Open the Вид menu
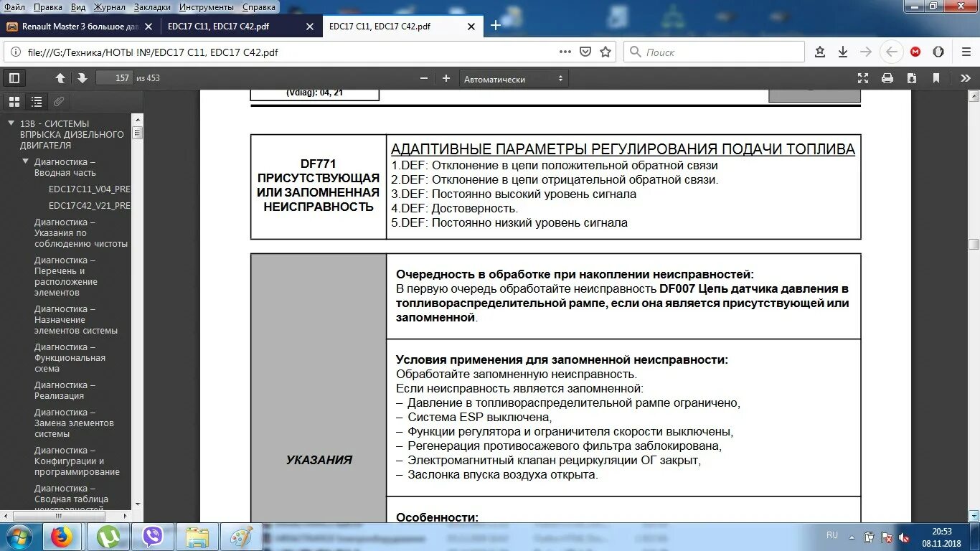The width and height of the screenshot is (980, 551). [x=78, y=7]
